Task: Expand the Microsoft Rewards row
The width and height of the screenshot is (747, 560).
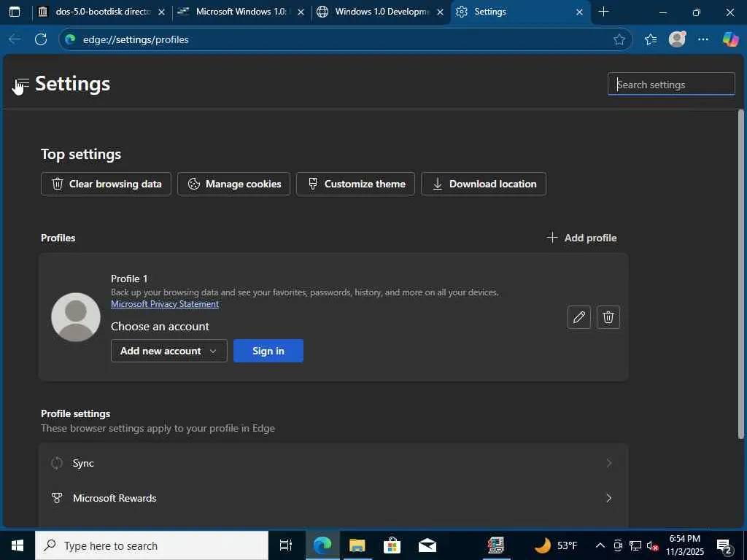Action: click(333, 498)
